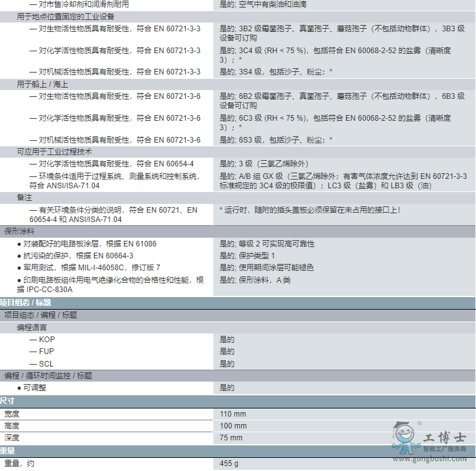476x471 pixels.
Task: Click value '是的; 空气中有柴油和油滴'
Action: coord(263,4)
